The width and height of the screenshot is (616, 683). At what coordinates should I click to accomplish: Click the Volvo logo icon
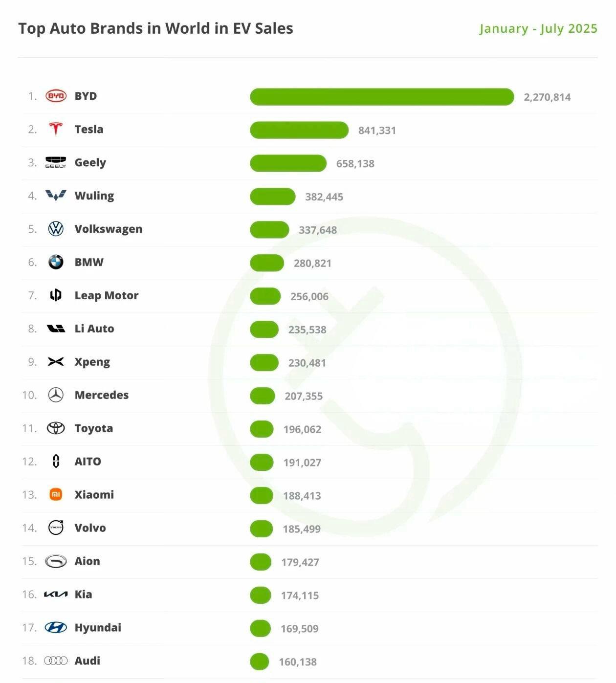[x=56, y=528]
